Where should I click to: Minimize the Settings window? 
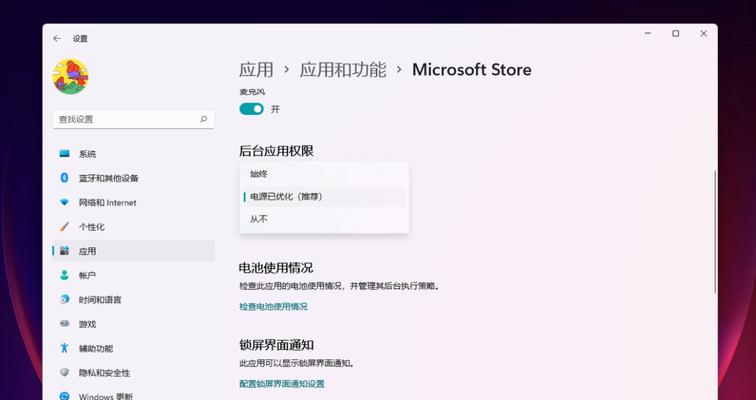(x=648, y=34)
